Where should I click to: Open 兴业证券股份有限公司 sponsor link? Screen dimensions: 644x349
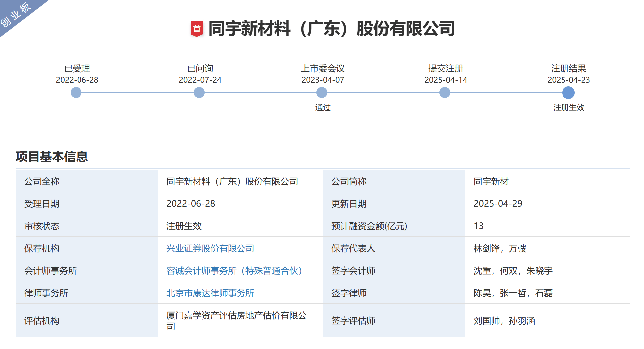pyautogui.click(x=210, y=248)
